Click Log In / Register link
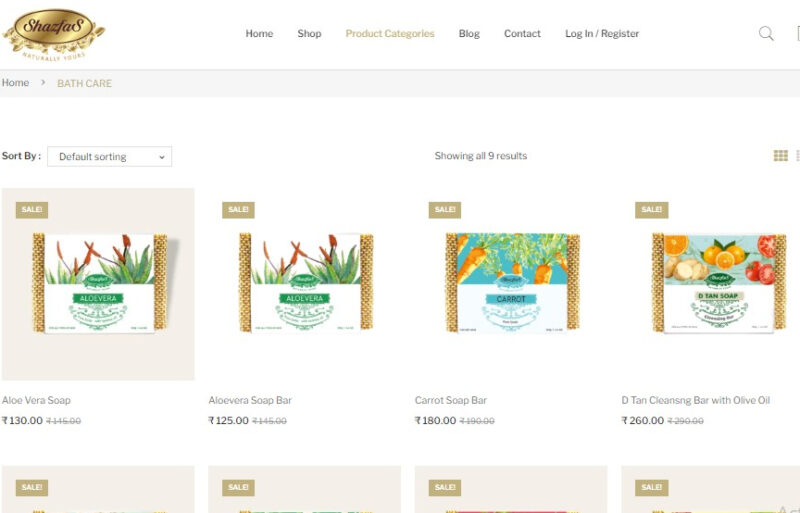 (602, 34)
